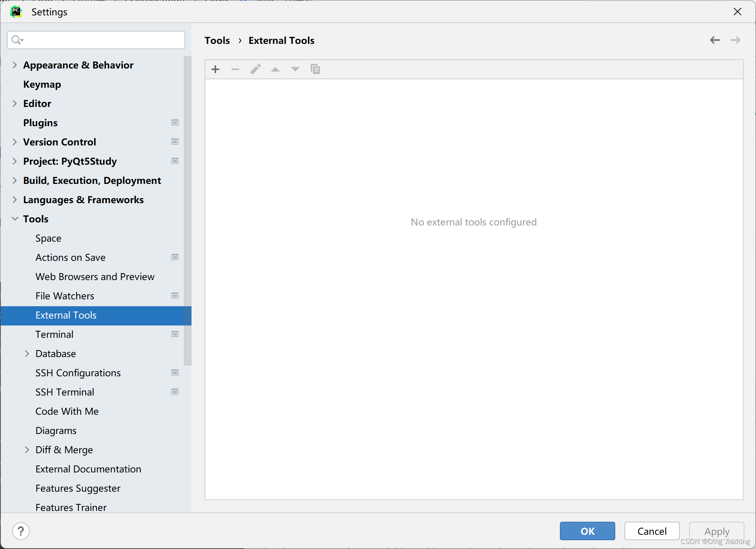The width and height of the screenshot is (756, 549).
Task: Click the Edit pencil icon
Action: point(256,69)
